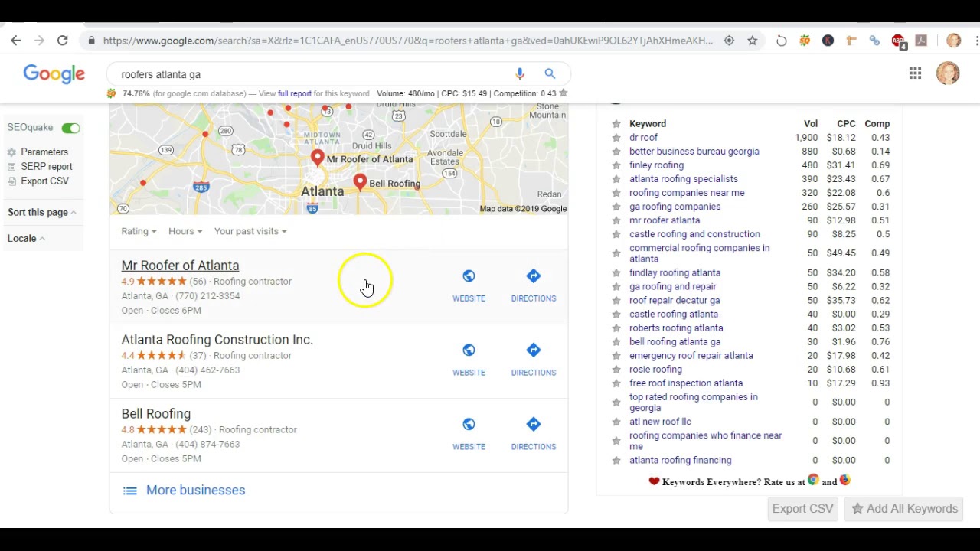Show 'More businesses' results

(195, 491)
